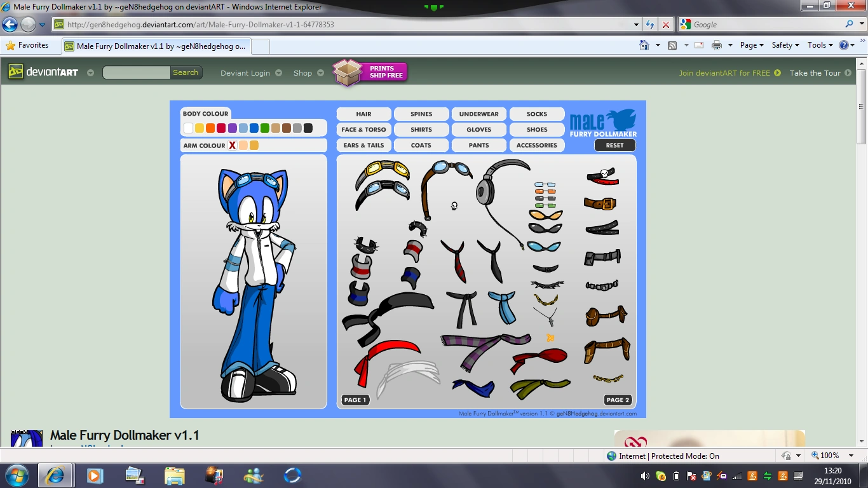The width and height of the screenshot is (868, 488).
Task: Expand the Deviant Login dropdown arrow
Action: pos(278,73)
